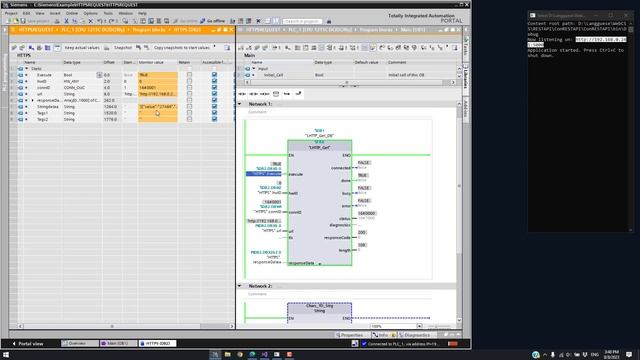The height and width of the screenshot is (360, 640).
Task: Open the zoom percentage dropdown
Action: click(419, 326)
